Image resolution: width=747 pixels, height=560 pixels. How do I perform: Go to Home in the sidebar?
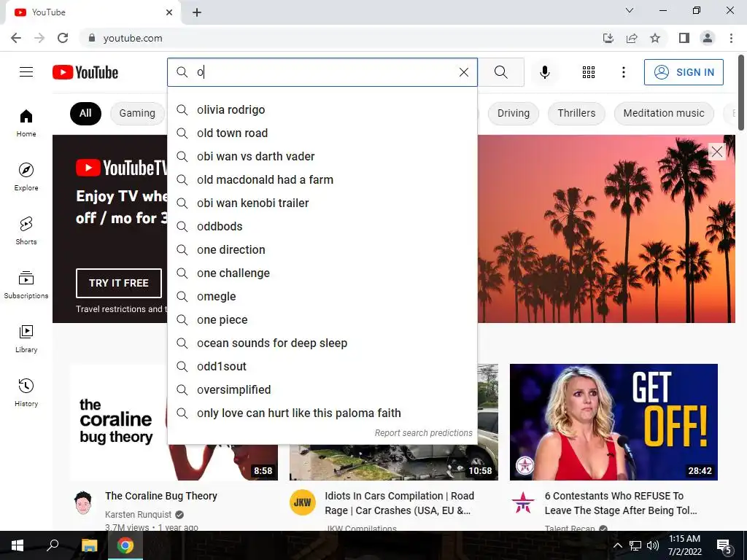click(x=26, y=123)
